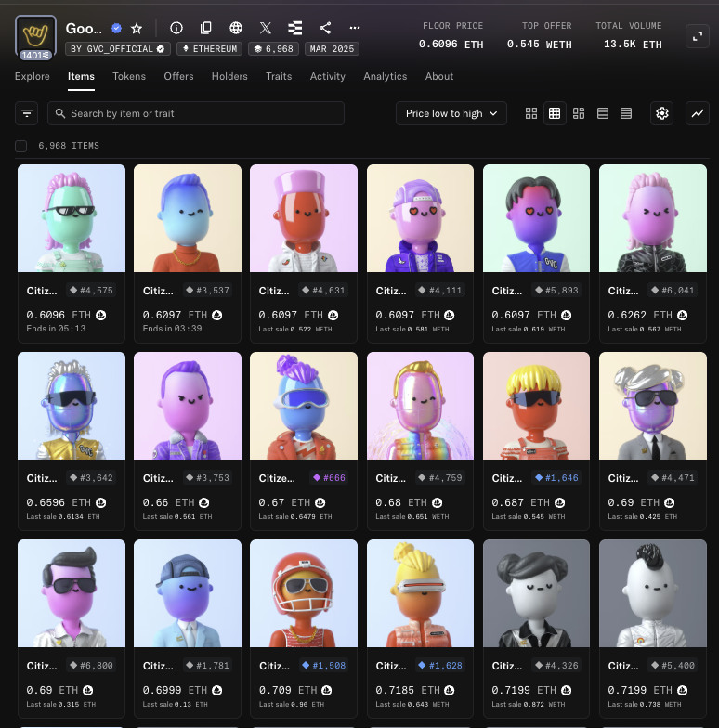Screen dimensions: 719x728
Task: Switch to the Traits tab
Action: tap(279, 76)
